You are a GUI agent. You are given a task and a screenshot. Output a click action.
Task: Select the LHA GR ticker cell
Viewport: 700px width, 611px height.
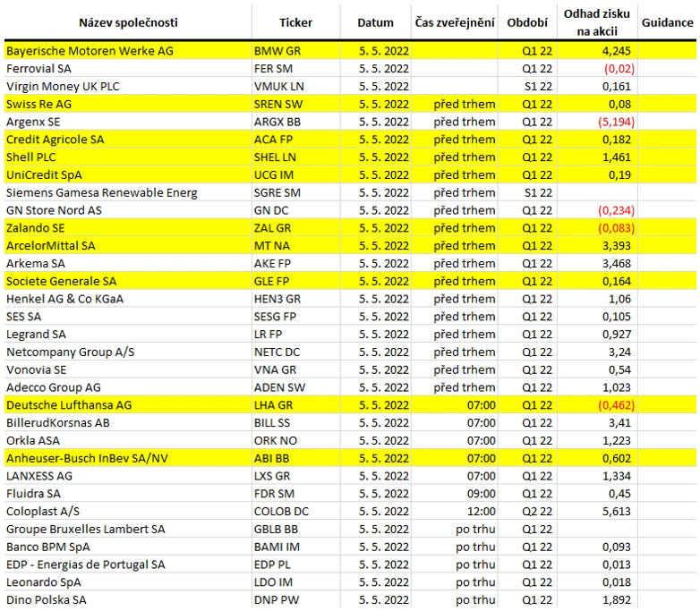pos(296,405)
